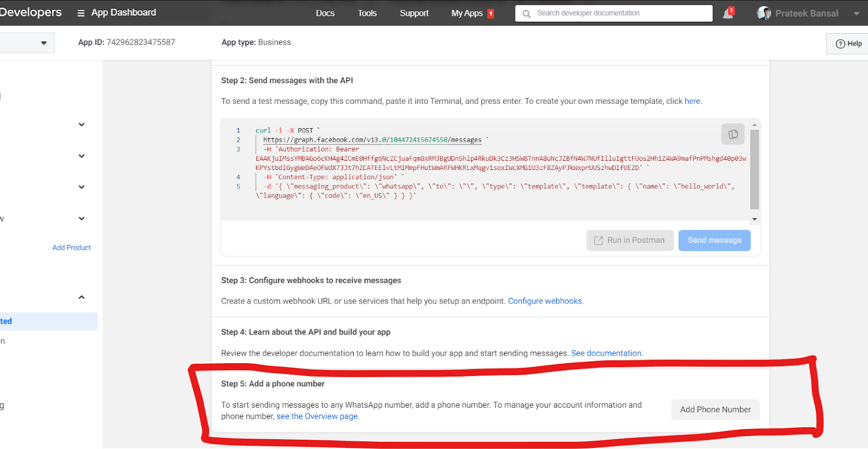Open the hamburger menu beside App Dashboard
The height and width of the screenshot is (449, 868).
coord(81,13)
